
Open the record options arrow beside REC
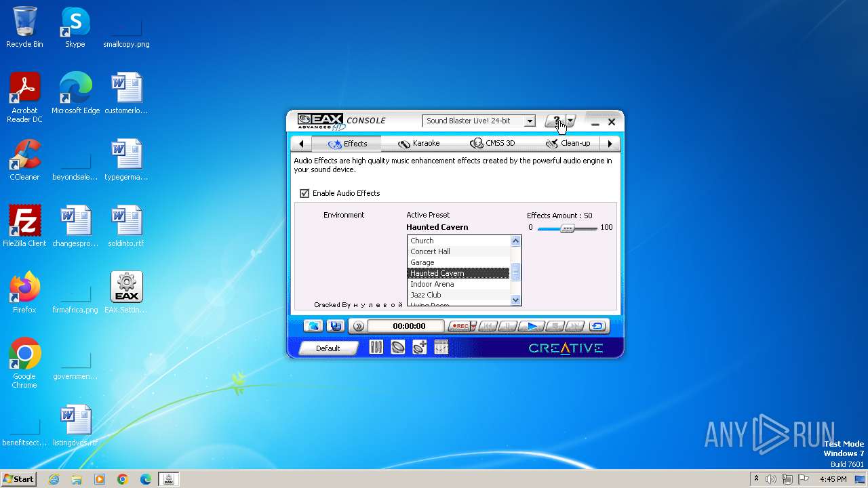473,326
